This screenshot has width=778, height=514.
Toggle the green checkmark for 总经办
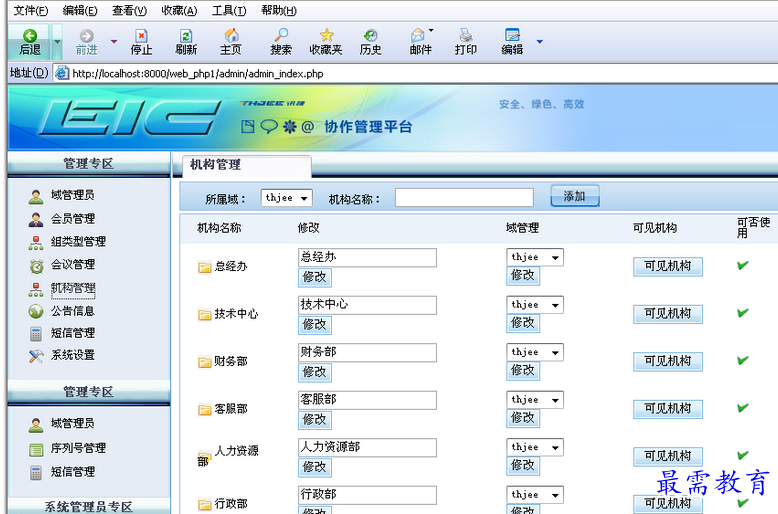click(742, 265)
